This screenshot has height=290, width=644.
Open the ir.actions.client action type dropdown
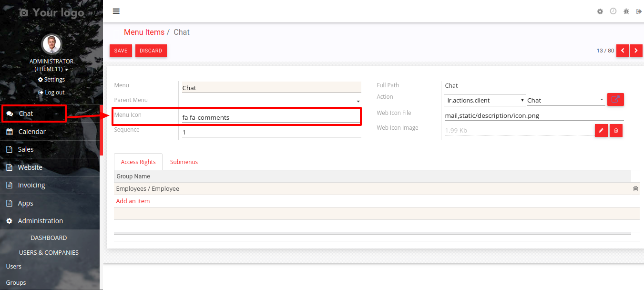[x=485, y=100]
